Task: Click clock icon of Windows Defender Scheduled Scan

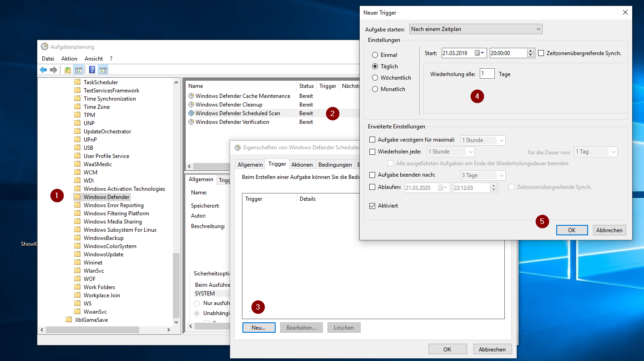Action: click(x=191, y=113)
